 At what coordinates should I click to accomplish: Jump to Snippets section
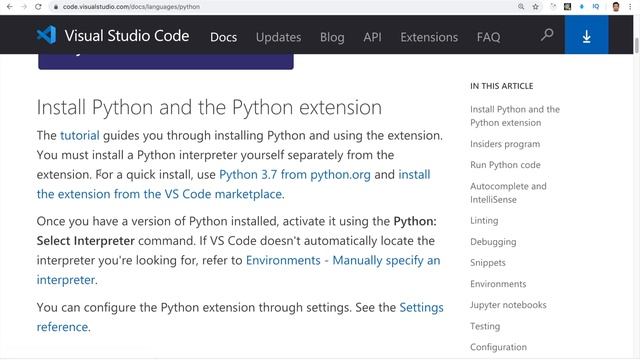click(488, 262)
